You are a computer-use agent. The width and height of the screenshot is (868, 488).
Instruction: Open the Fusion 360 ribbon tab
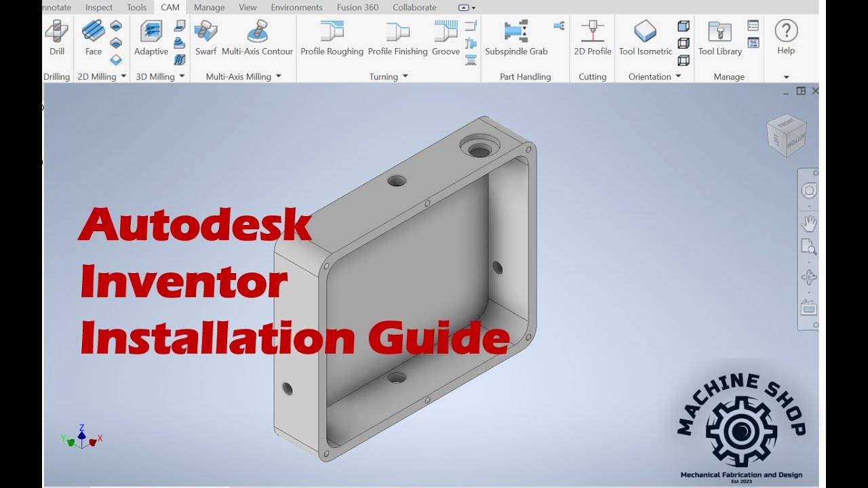tap(357, 7)
